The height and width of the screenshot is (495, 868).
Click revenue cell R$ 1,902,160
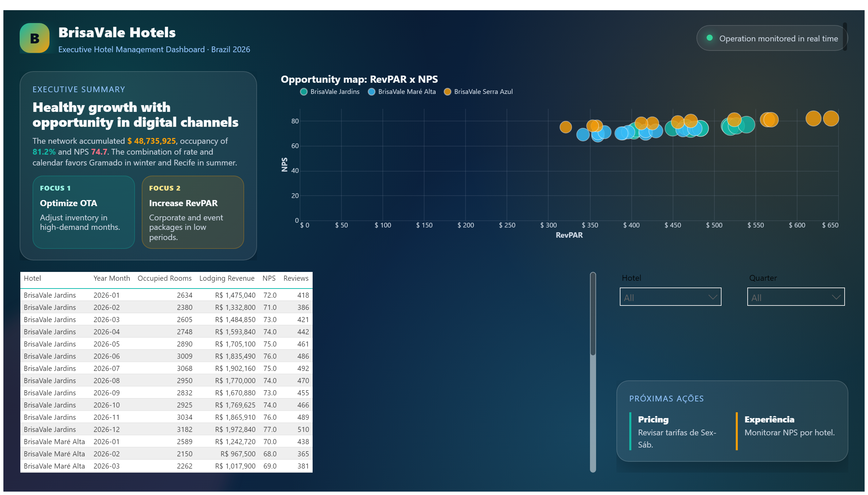(x=235, y=369)
